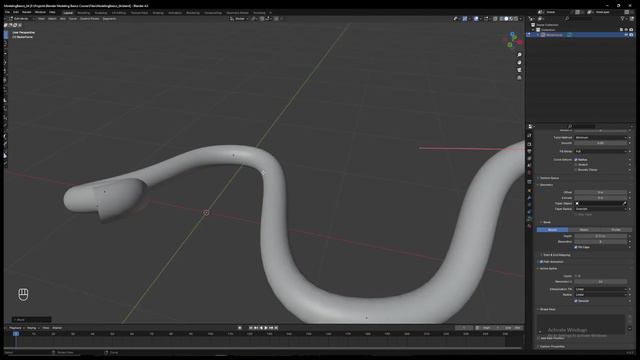Toggle the Path Animation checkbox

tap(542, 262)
